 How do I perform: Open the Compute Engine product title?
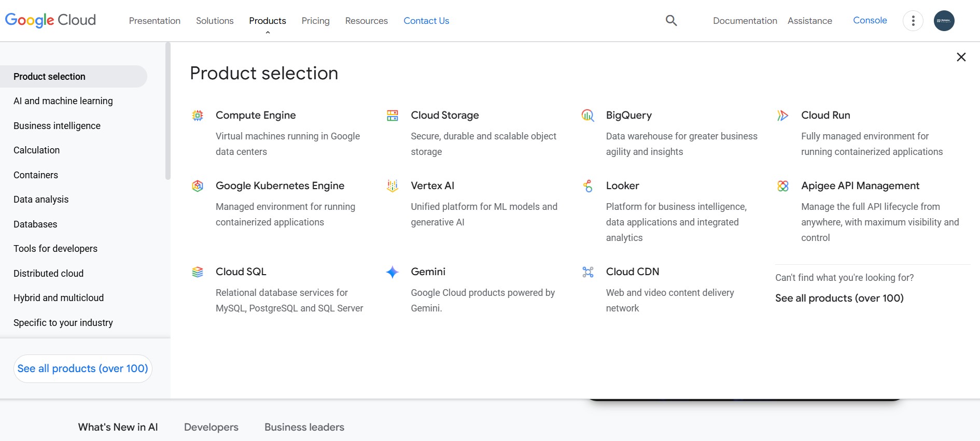coord(256,115)
